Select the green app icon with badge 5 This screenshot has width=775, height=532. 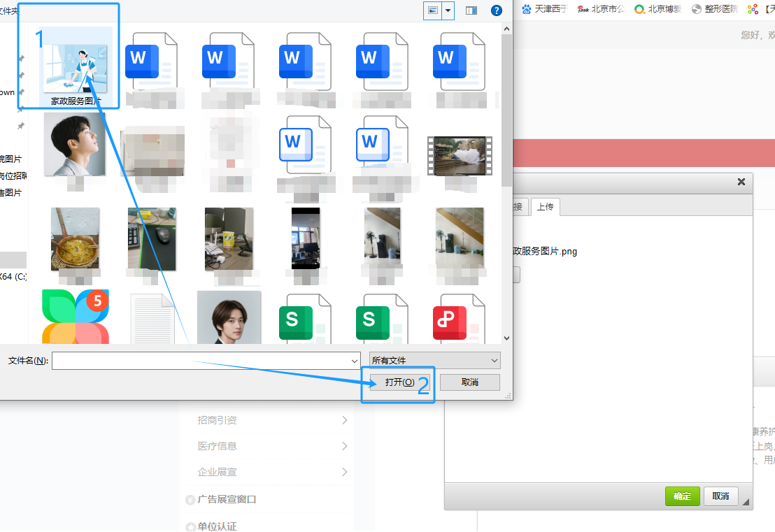coord(76,317)
